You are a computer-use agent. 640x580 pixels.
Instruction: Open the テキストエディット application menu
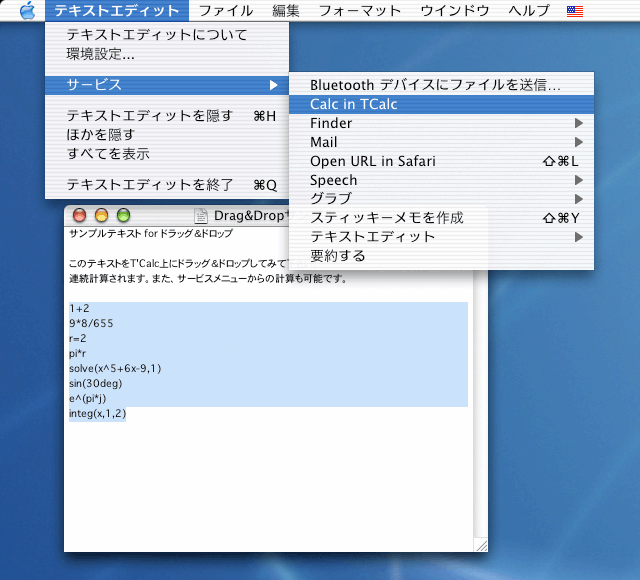pos(117,11)
